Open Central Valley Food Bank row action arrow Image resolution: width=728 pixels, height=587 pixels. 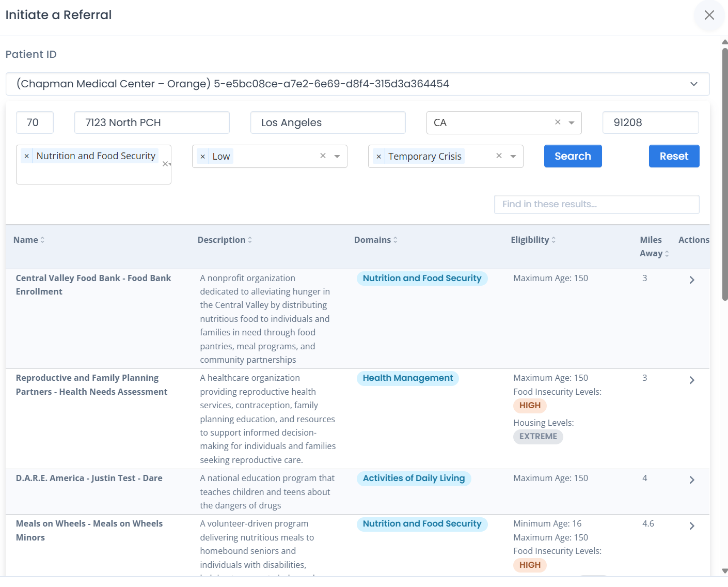point(692,280)
